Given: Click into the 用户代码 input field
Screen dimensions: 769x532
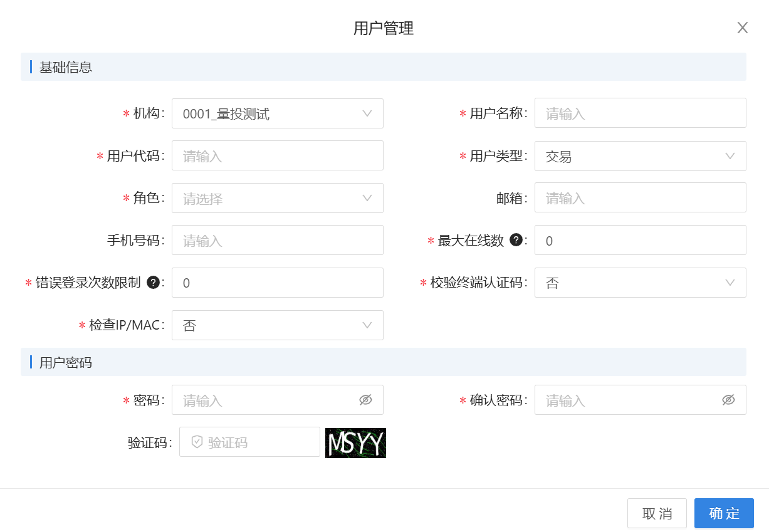Looking at the screenshot, I should click(278, 155).
